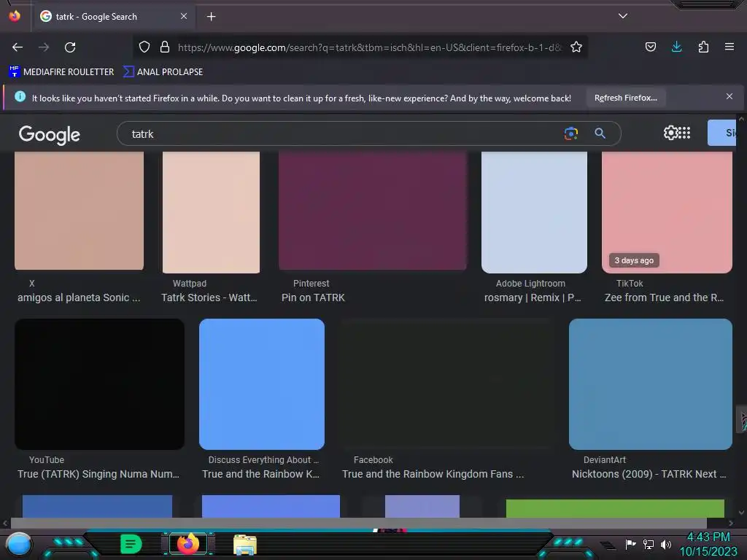
Task: Click the 'Wattpad' source label
Action: pyautogui.click(x=190, y=284)
